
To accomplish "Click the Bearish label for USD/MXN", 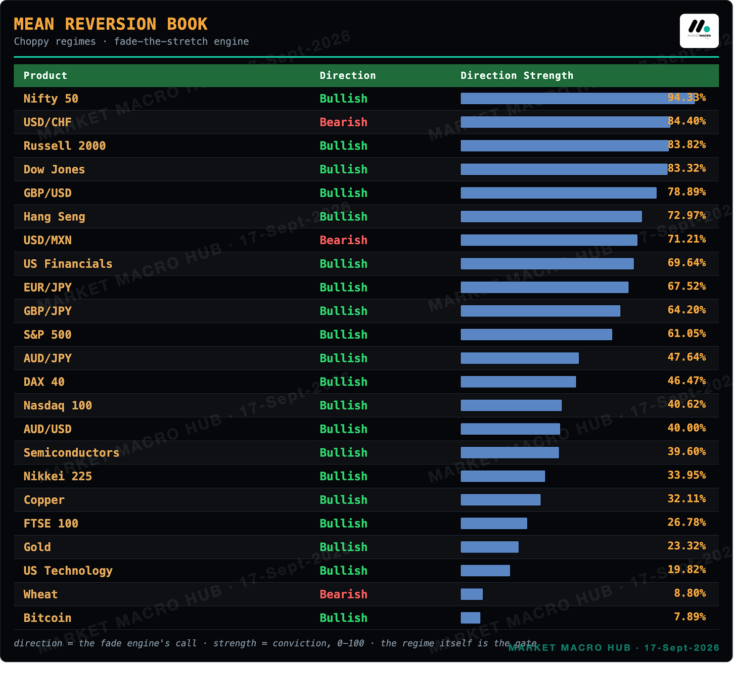I will tap(344, 241).
